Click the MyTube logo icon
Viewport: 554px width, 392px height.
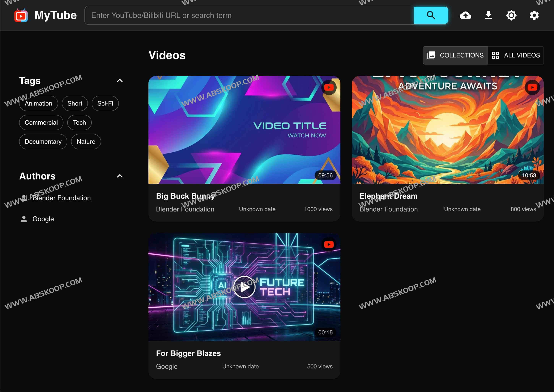21,15
